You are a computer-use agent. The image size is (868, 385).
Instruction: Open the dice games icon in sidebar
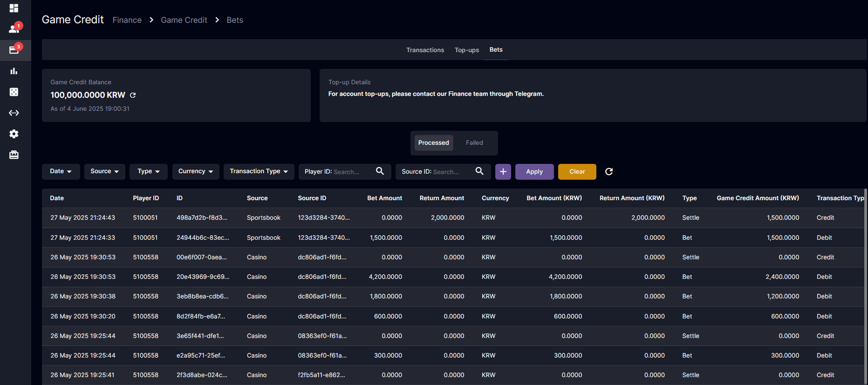coord(14,92)
